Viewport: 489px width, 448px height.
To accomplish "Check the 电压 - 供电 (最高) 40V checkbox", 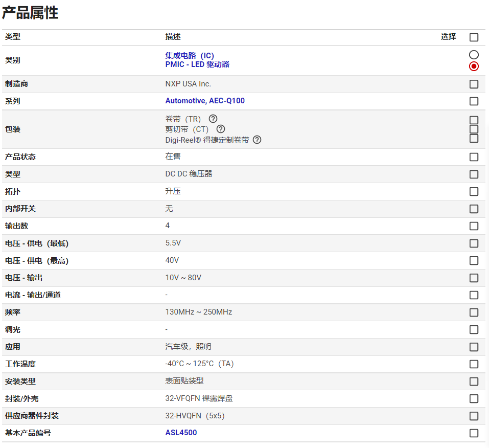I will pyautogui.click(x=474, y=261).
